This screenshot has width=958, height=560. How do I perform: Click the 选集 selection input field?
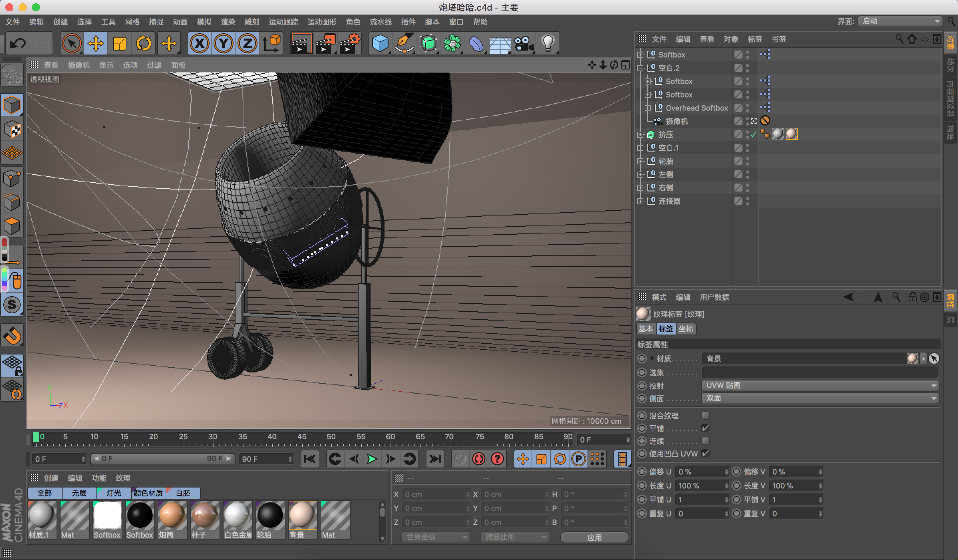point(820,372)
